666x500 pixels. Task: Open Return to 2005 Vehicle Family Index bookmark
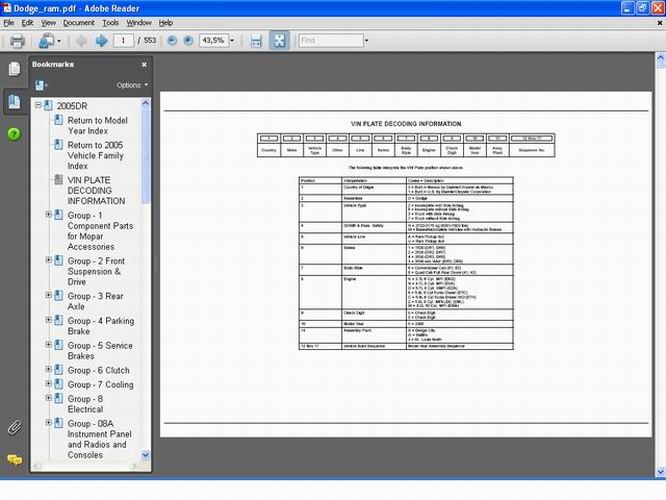tap(95, 155)
